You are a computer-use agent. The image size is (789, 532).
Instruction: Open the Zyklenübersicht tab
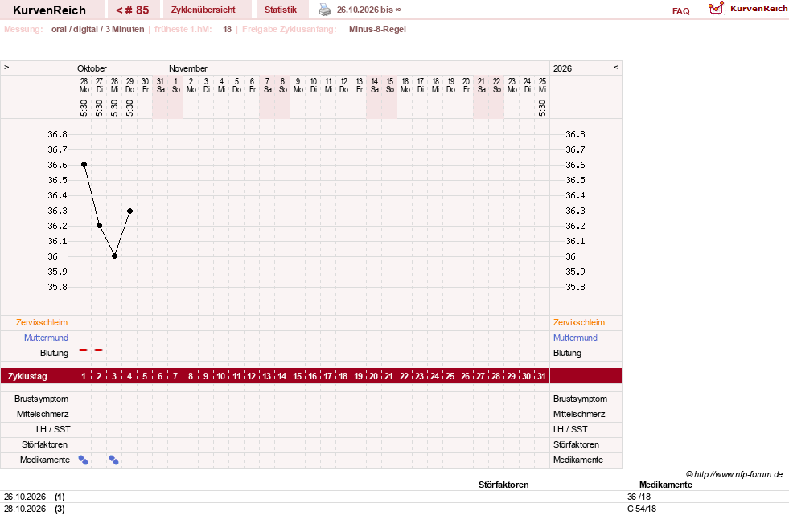[203, 10]
